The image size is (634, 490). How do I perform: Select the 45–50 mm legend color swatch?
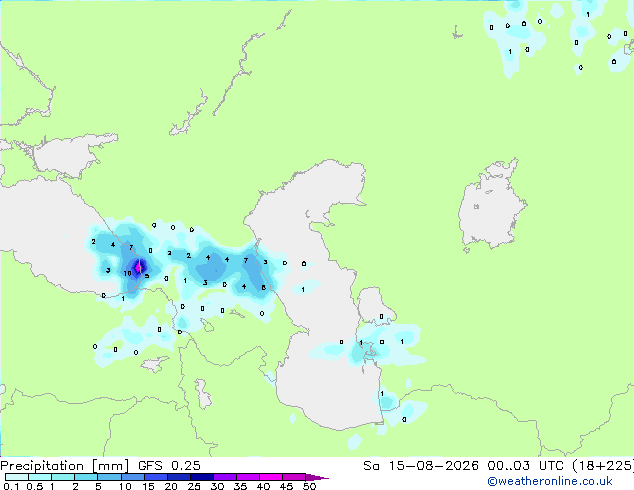click(x=294, y=477)
